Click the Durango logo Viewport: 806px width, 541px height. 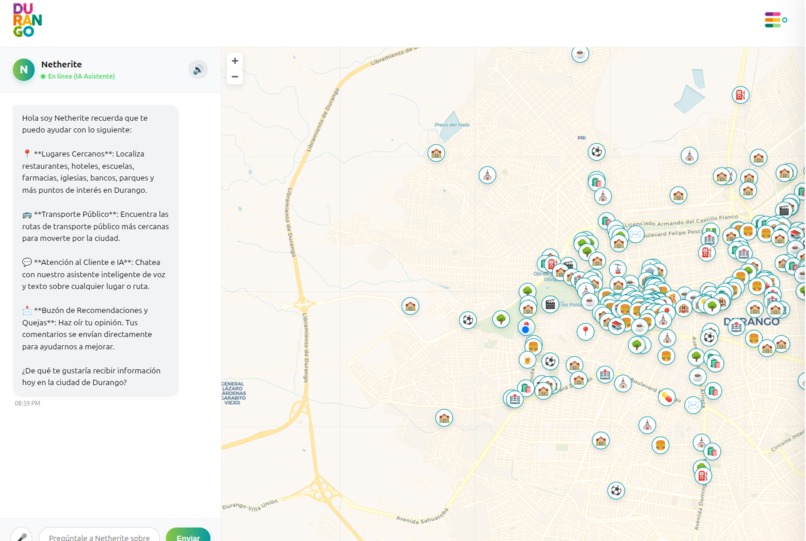click(27, 20)
